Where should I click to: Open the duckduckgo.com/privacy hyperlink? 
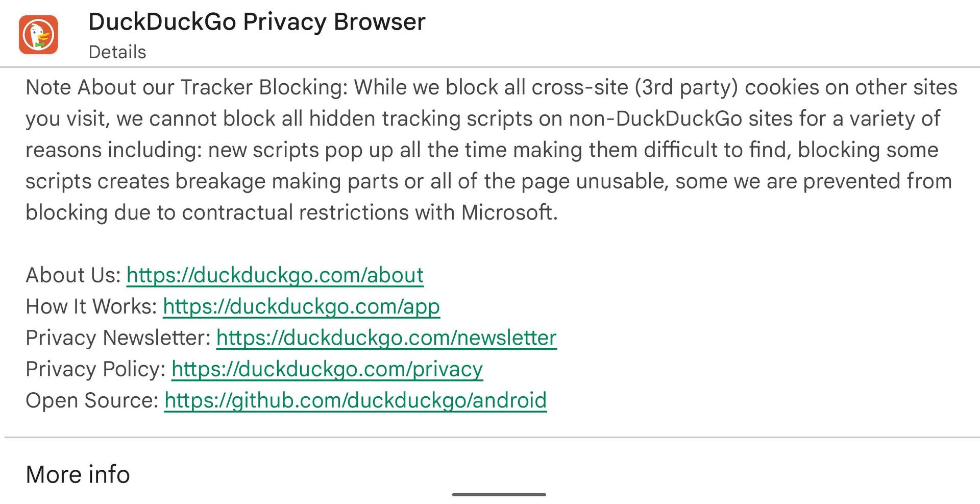(x=327, y=369)
